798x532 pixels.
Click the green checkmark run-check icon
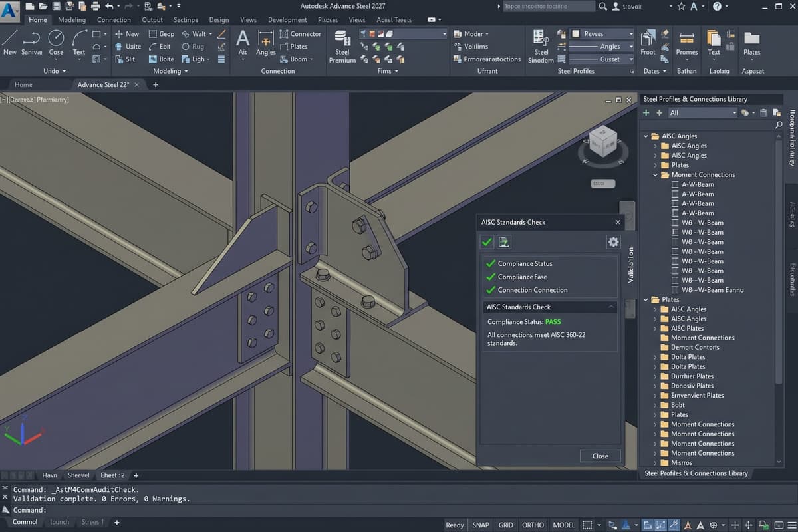[487, 242]
